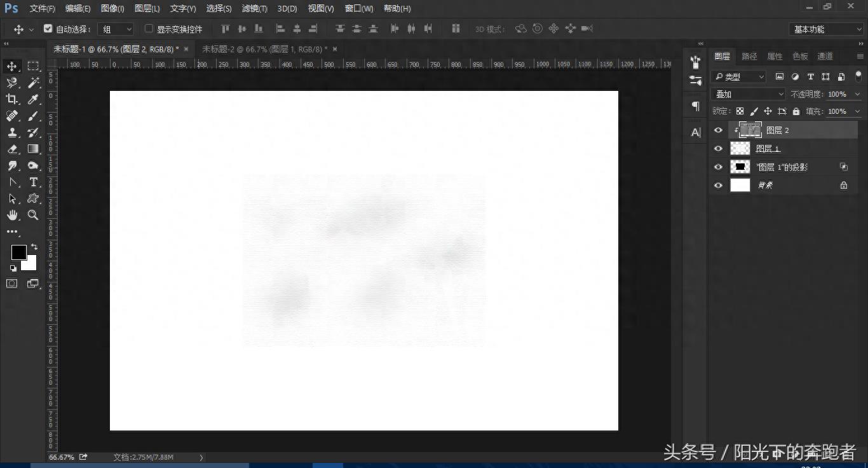Toggle the layer filtering switch
The width and height of the screenshot is (868, 468).
pyautogui.click(x=858, y=76)
